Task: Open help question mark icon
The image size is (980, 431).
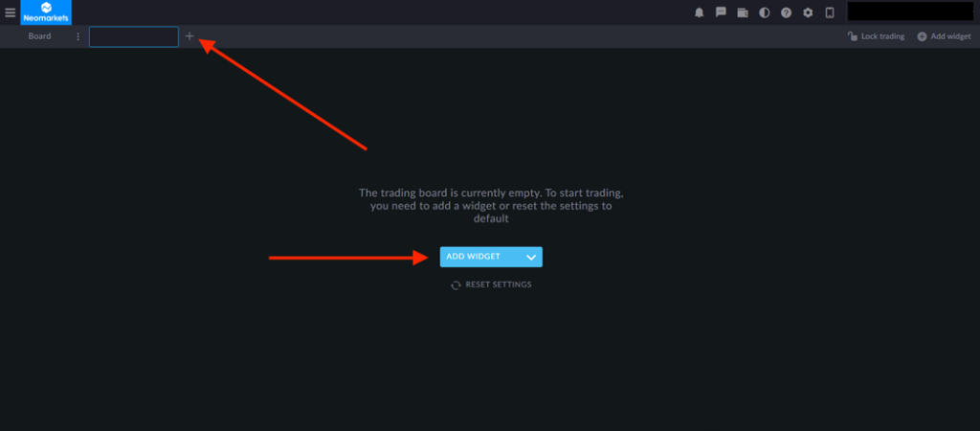Action: click(x=786, y=12)
